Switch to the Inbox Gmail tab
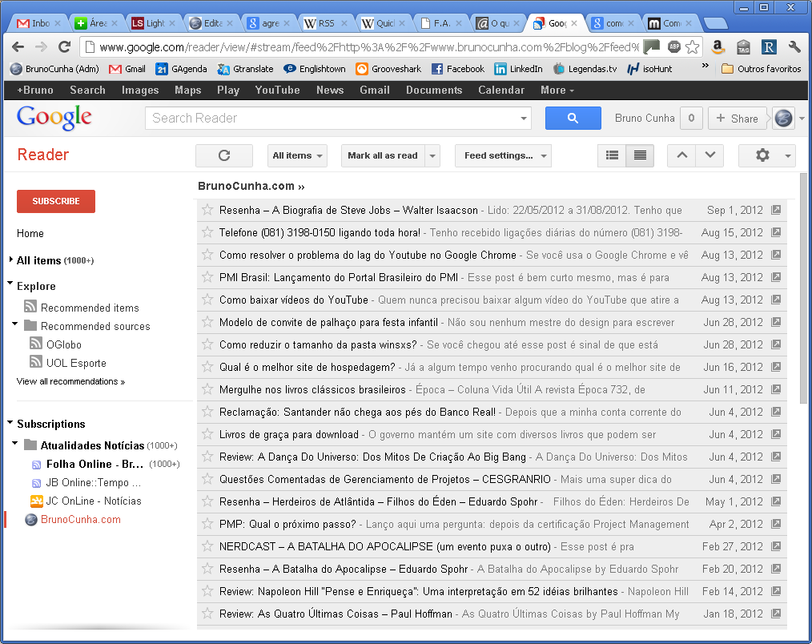The image size is (812, 644). pyautogui.click(x=39, y=23)
